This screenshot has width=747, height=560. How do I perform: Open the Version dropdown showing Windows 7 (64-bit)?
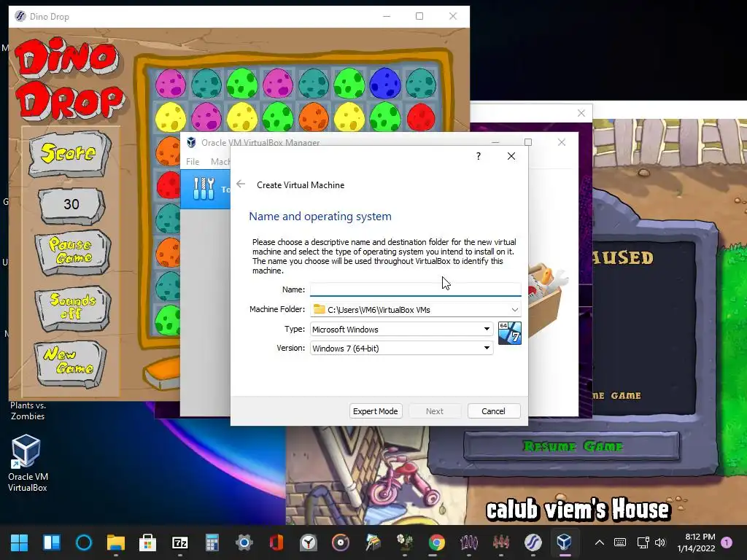[x=401, y=348]
